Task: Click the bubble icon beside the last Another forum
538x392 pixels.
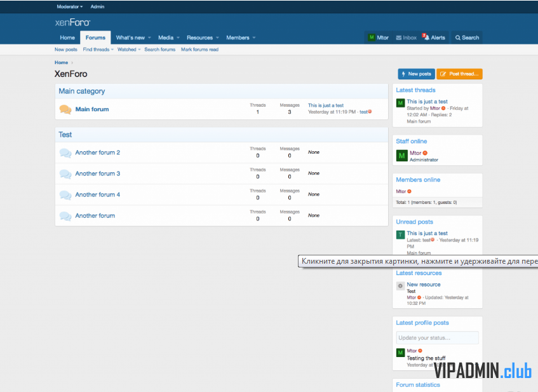Action: tap(65, 216)
